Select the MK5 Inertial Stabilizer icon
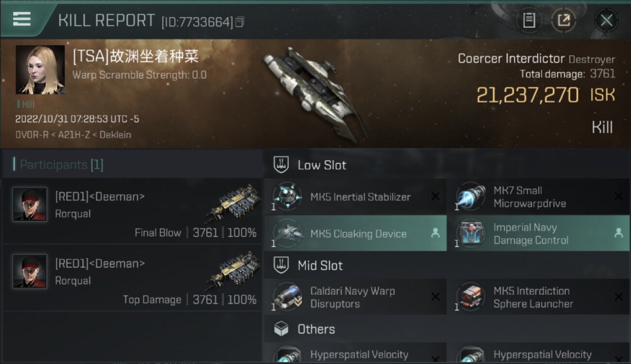The height and width of the screenshot is (364, 631). tap(287, 197)
